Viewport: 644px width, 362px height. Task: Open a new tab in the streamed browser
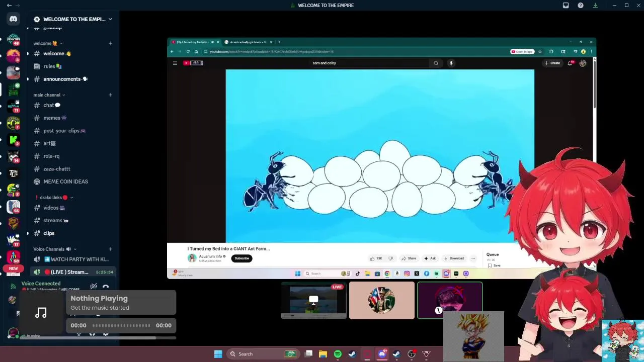[279, 42]
